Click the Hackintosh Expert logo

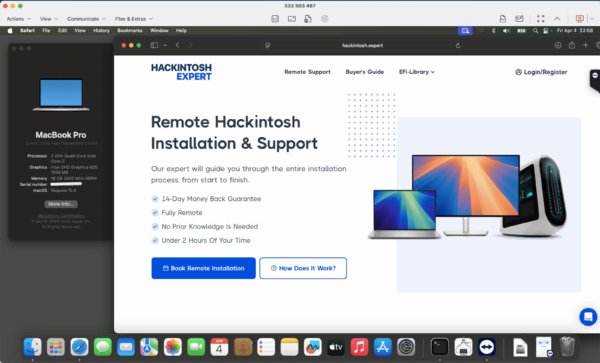pyautogui.click(x=181, y=72)
